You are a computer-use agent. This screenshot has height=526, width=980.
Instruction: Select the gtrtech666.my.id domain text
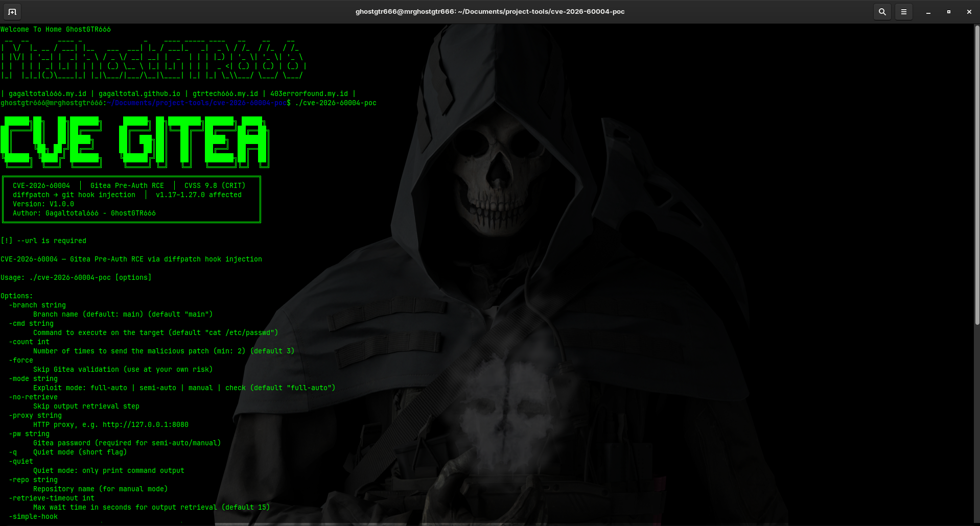[x=225, y=94]
